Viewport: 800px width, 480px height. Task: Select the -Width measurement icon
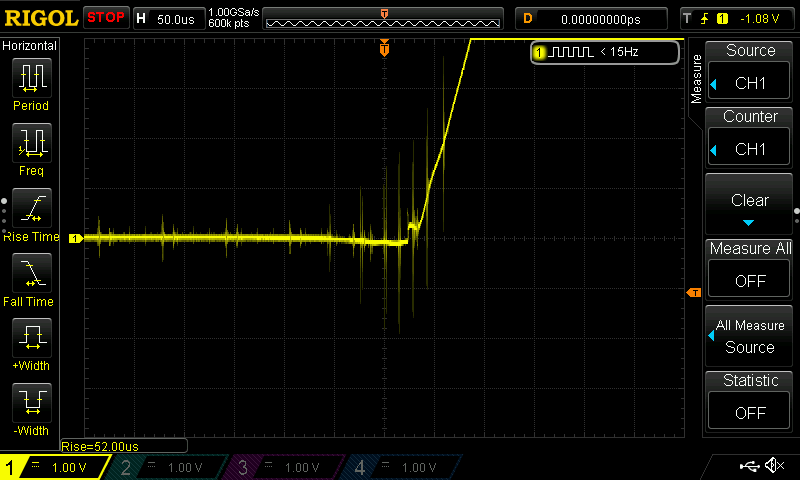tap(31, 404)
